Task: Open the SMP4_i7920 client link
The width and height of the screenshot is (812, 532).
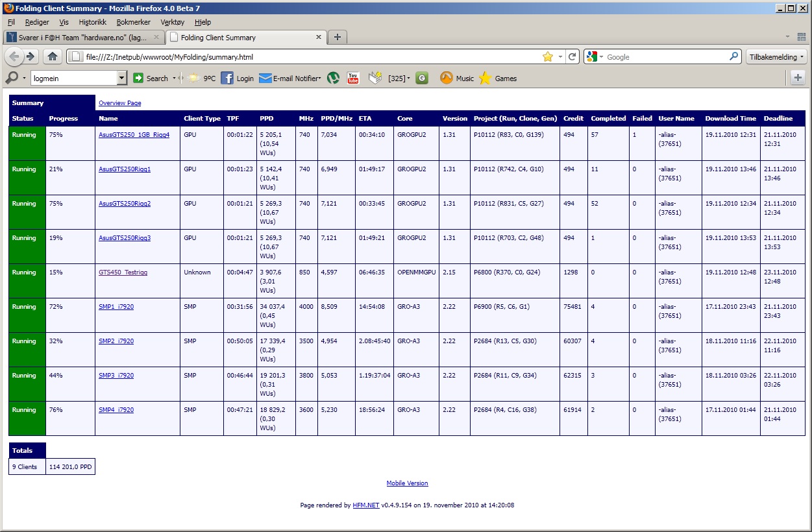Action: click(116, 410)
